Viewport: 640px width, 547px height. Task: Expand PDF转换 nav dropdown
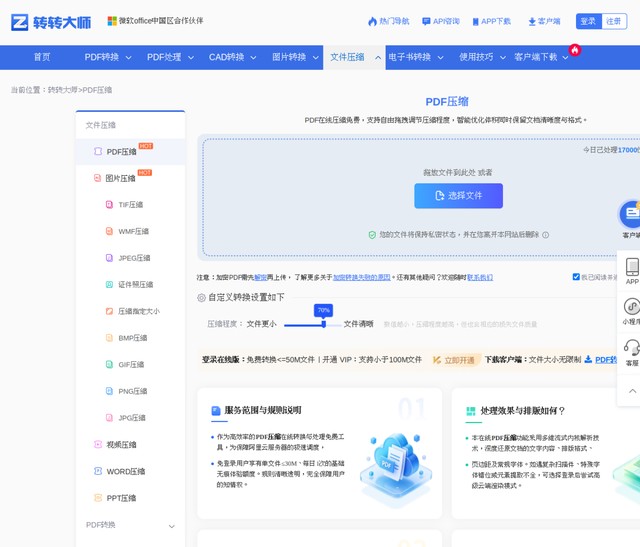pos(128,58)
